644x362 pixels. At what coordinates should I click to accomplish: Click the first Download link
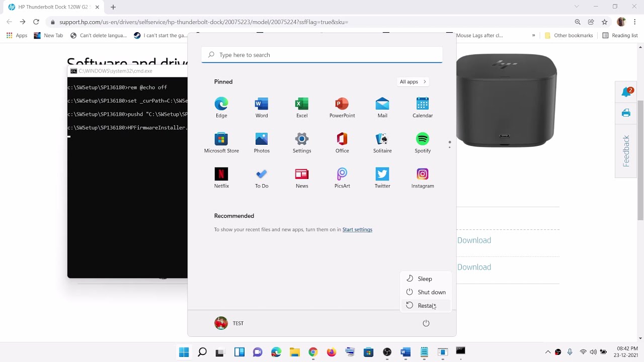pos(474,240)
